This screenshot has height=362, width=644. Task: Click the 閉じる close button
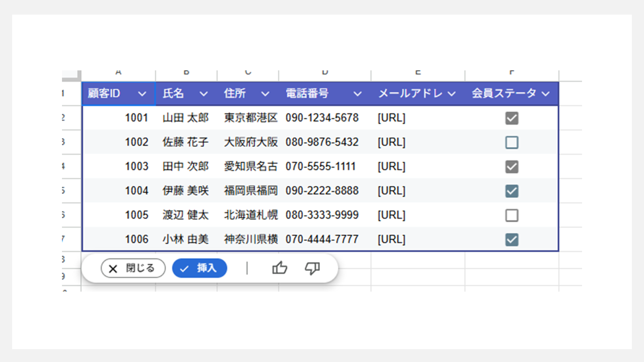coord(133,268)
